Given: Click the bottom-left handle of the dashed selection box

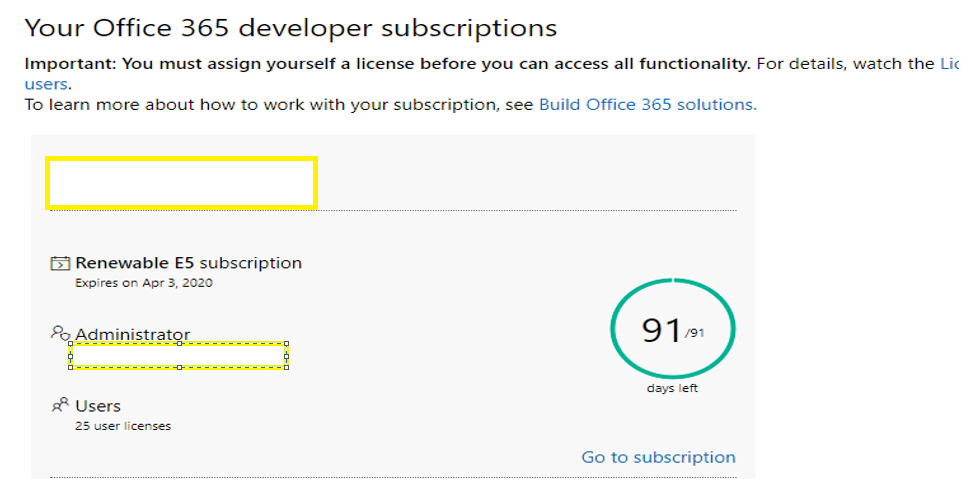Looking at the screenshot, I should point(70,367).
